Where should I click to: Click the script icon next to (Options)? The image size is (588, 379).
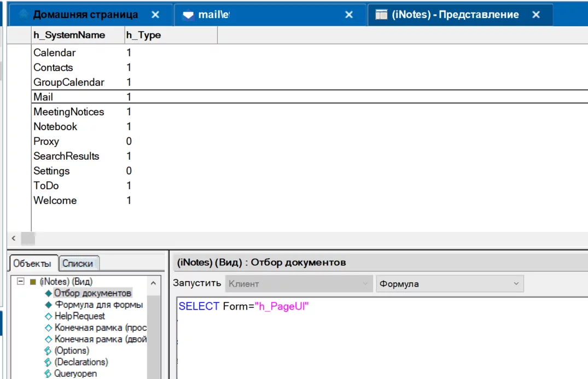click(x=48, y=351)
